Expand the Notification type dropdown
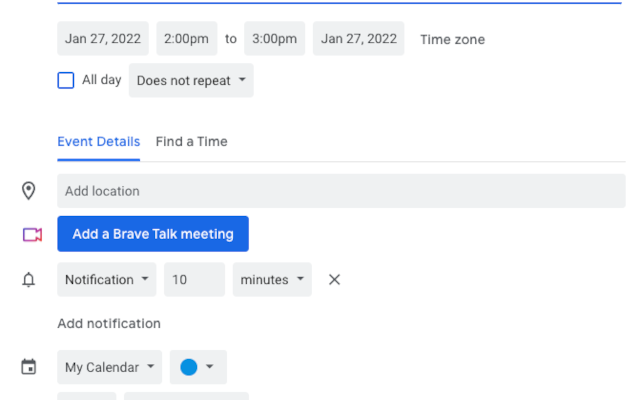The image size is (640, 400). click(x=107, y=280)
